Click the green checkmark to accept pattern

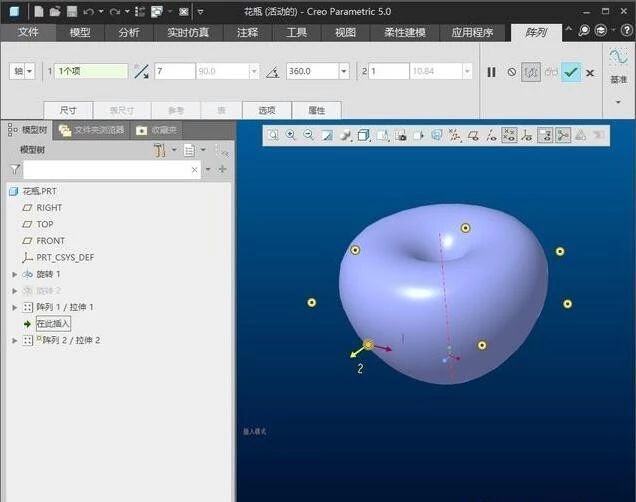click(571, 72)
